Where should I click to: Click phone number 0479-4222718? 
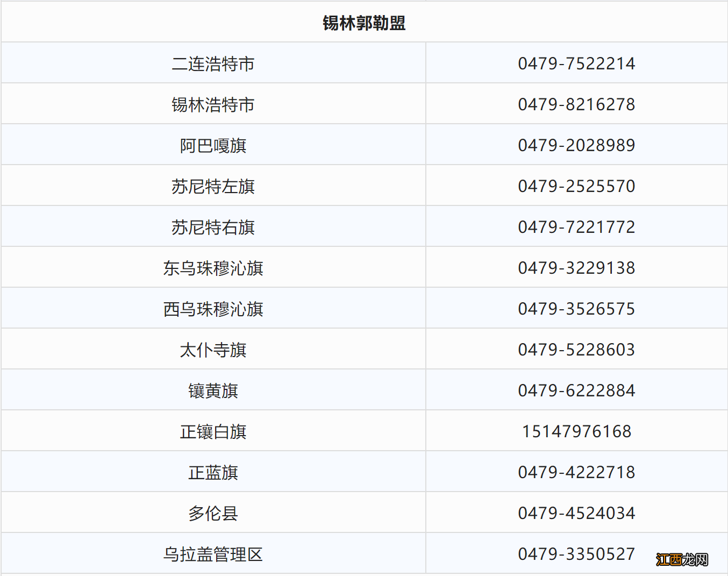coord(577,472)
